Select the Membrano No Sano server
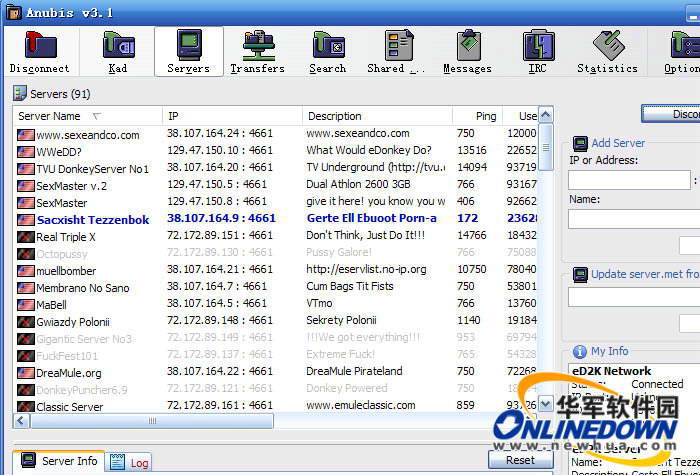700x475 pixels. [277, 288]
